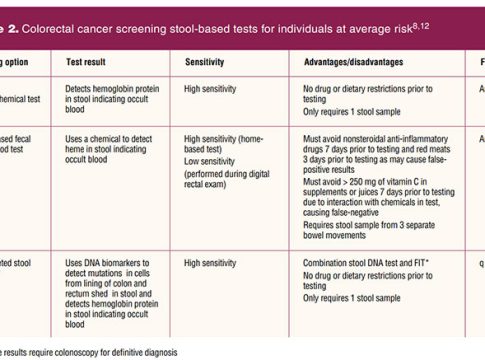
Task: Select the 'Test result' column header
Action: coord(86,62)
